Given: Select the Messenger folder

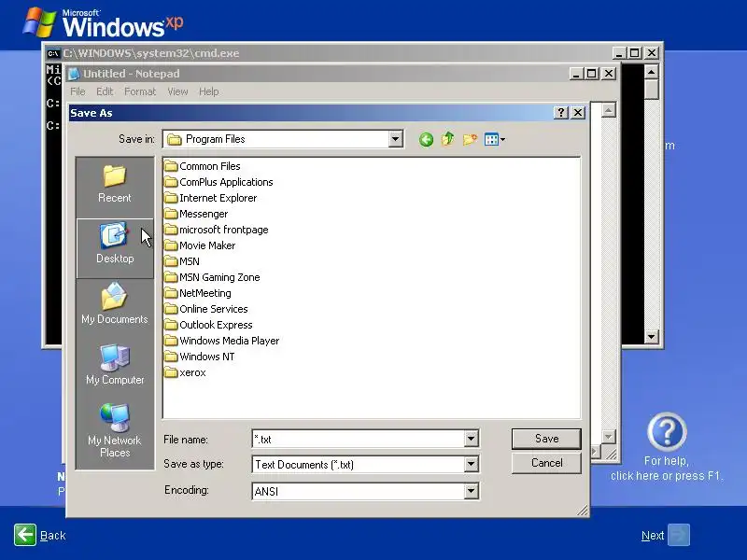Looking at the screenshot, I should point(196,214).
